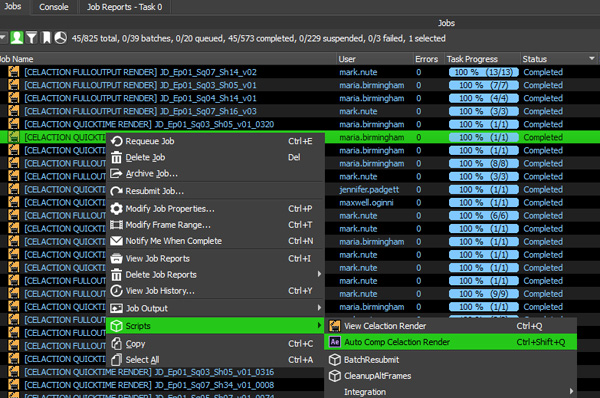
Task: Choose Requeue Job from context menu
Action: click(x=215, y=141)
